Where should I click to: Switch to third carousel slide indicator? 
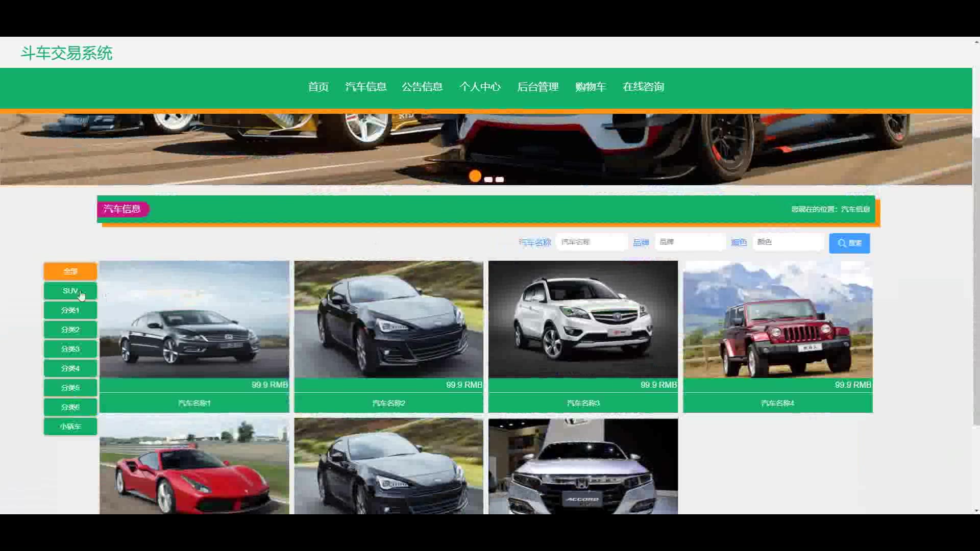click(x=500, y=180)
